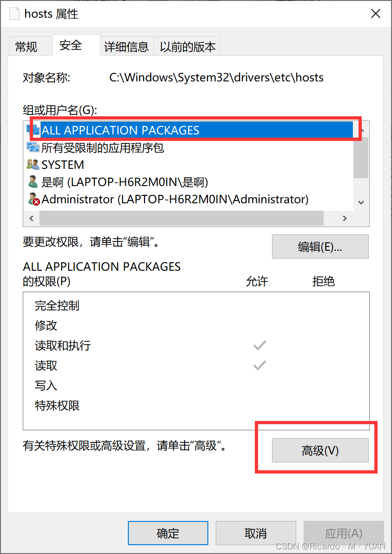
Task: Click the horizontal scrollbar thumb in user list
Action: (181, 218)
